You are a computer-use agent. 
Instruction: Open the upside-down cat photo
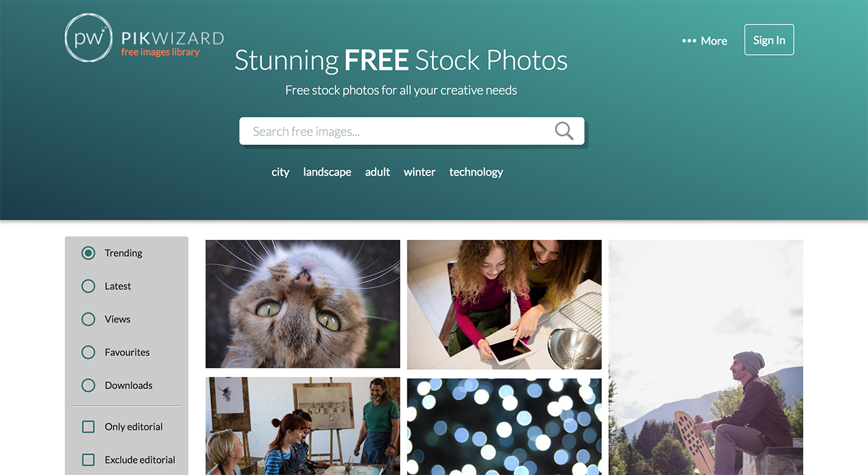303,304
